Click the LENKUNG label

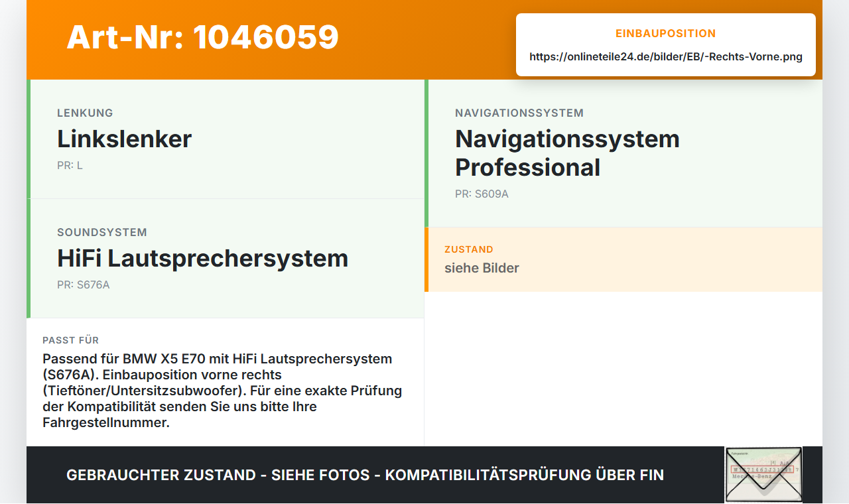pyautogui.click(x=85, y=113)
